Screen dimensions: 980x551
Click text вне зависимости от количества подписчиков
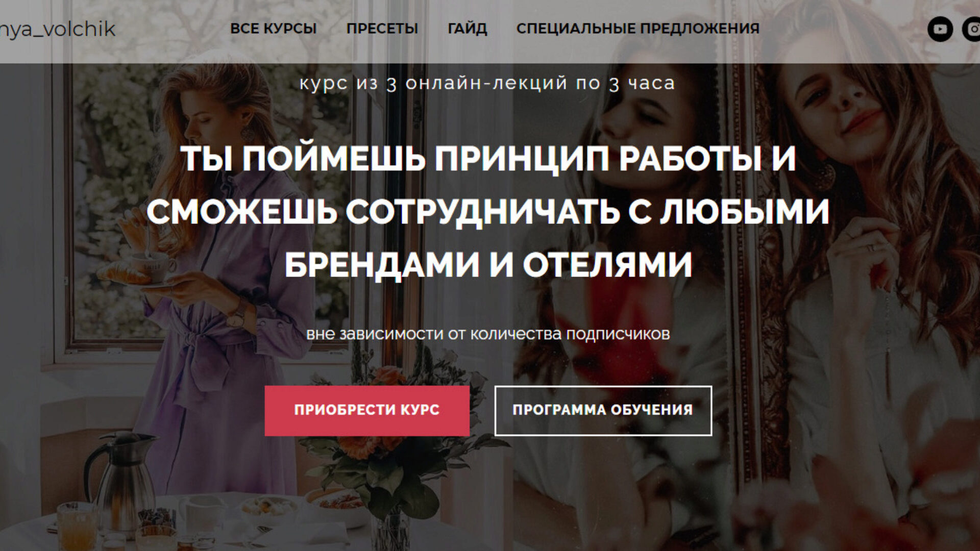click(x=488, y=334)
